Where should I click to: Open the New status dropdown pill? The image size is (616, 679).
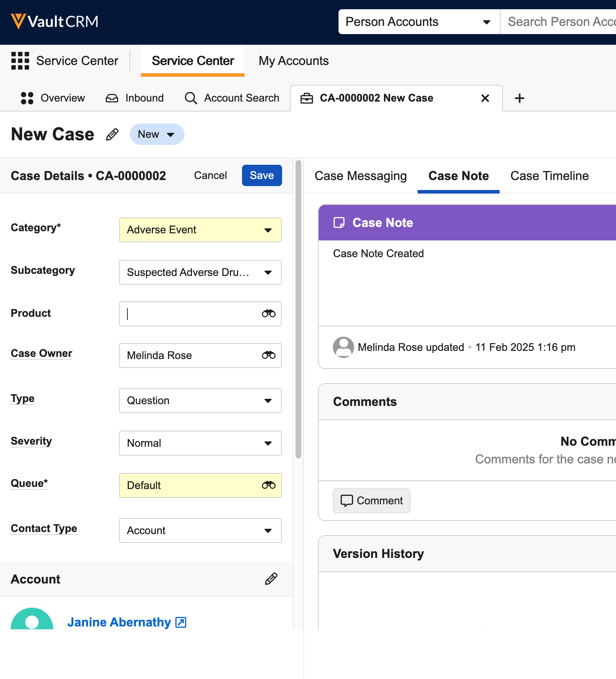point(157,134)
